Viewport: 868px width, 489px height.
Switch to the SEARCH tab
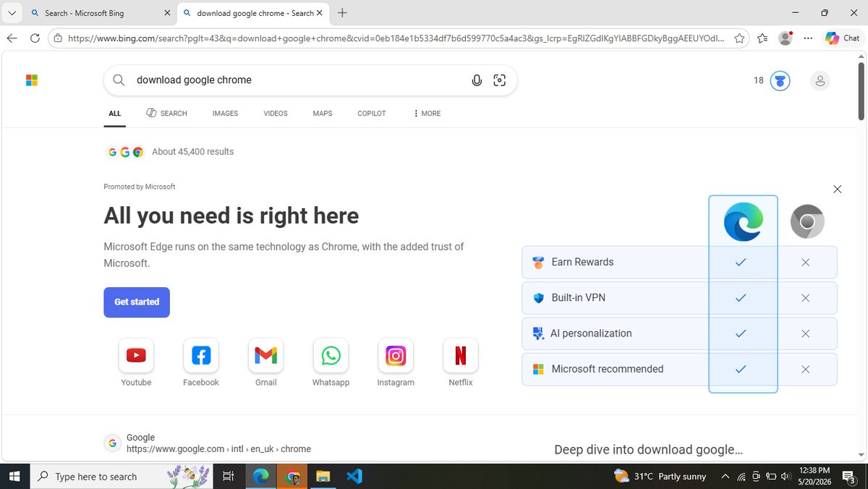tap(166, 114)
